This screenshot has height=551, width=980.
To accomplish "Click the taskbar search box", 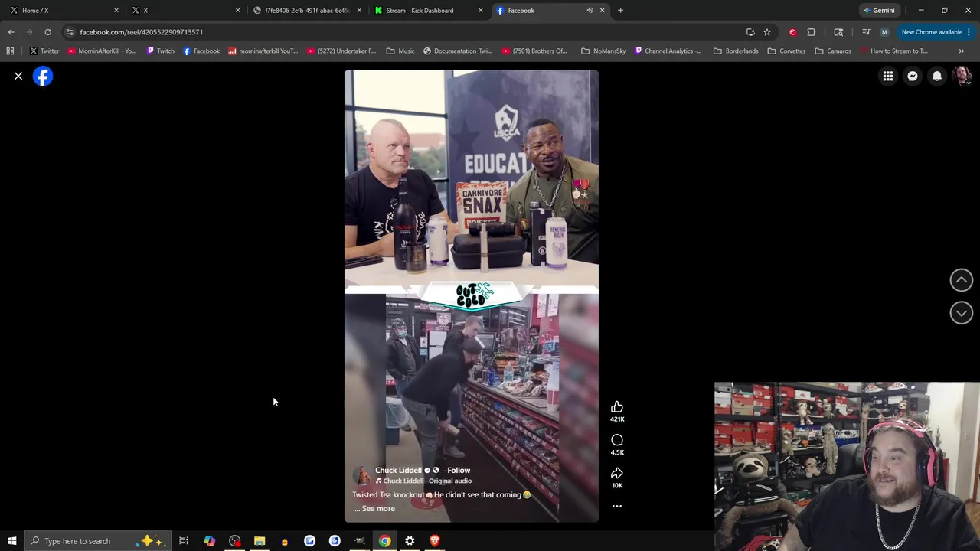I will (96, 541).
